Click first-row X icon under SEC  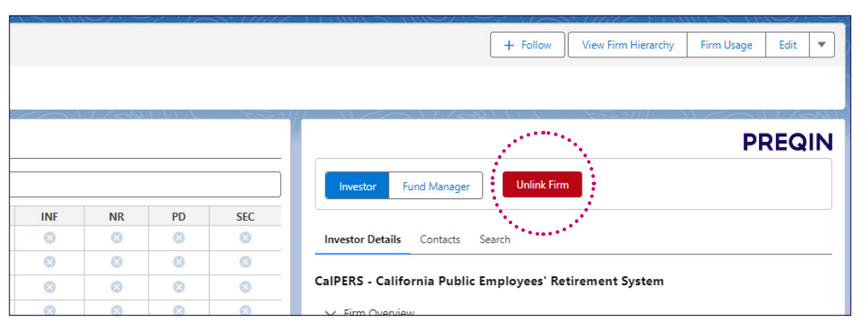(x=244, y=237)
